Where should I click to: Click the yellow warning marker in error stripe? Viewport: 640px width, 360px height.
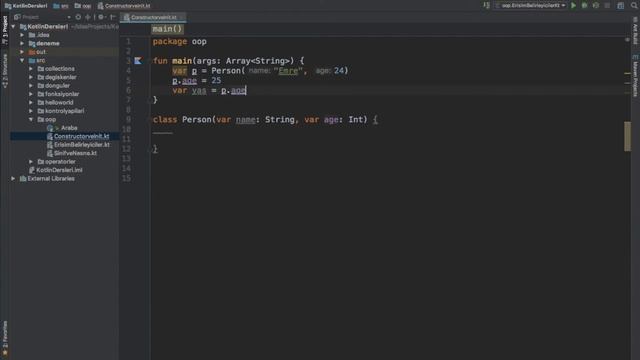pyautogui.click(x=627, y=73)
